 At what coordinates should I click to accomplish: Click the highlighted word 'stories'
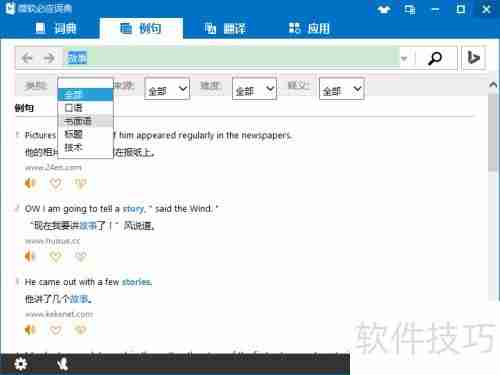click(x=137, y=282)
